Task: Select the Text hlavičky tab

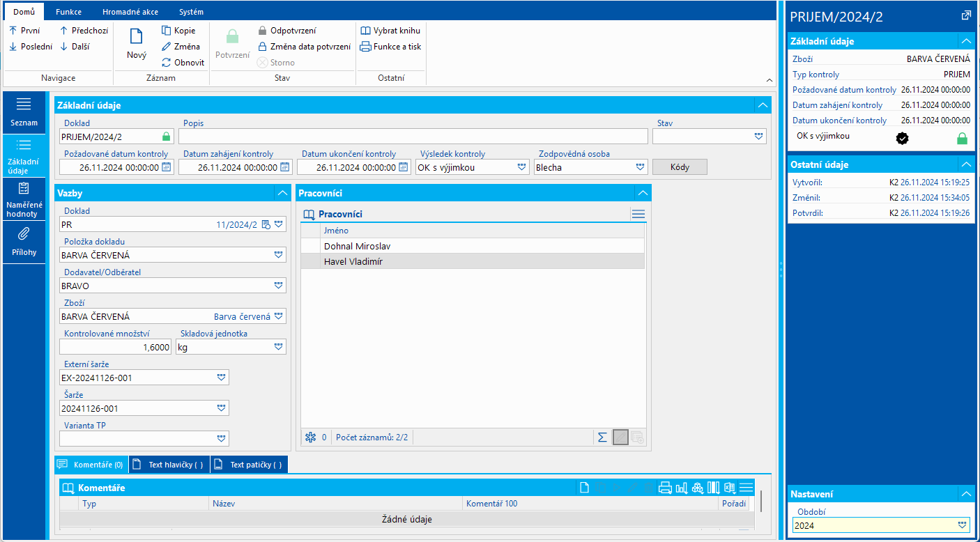Action: 169,465
